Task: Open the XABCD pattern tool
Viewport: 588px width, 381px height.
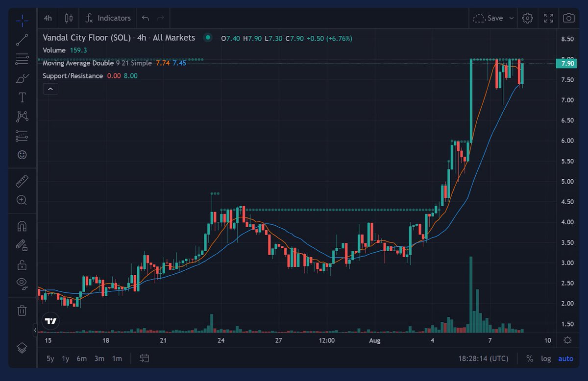Action: tap(22, 117)
